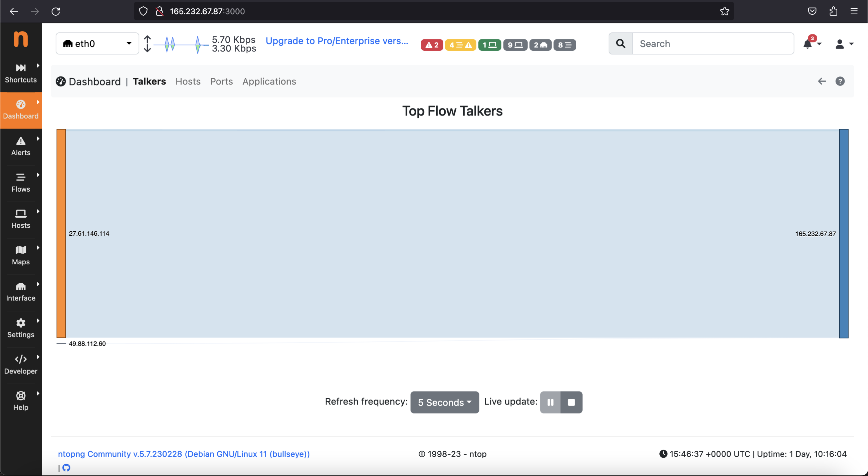Viewport: 868px width, 476px height.
Task: Click the help question mark icon
Action: [840, 81]
